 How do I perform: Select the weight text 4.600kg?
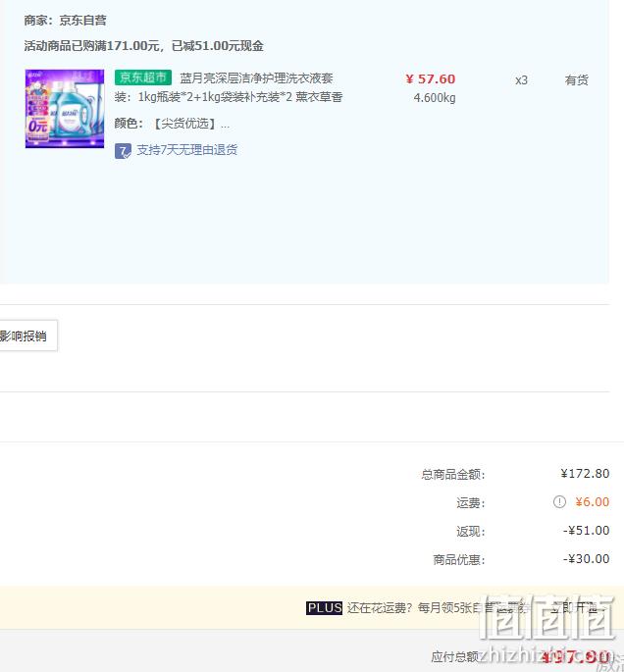tap(434, 98)
